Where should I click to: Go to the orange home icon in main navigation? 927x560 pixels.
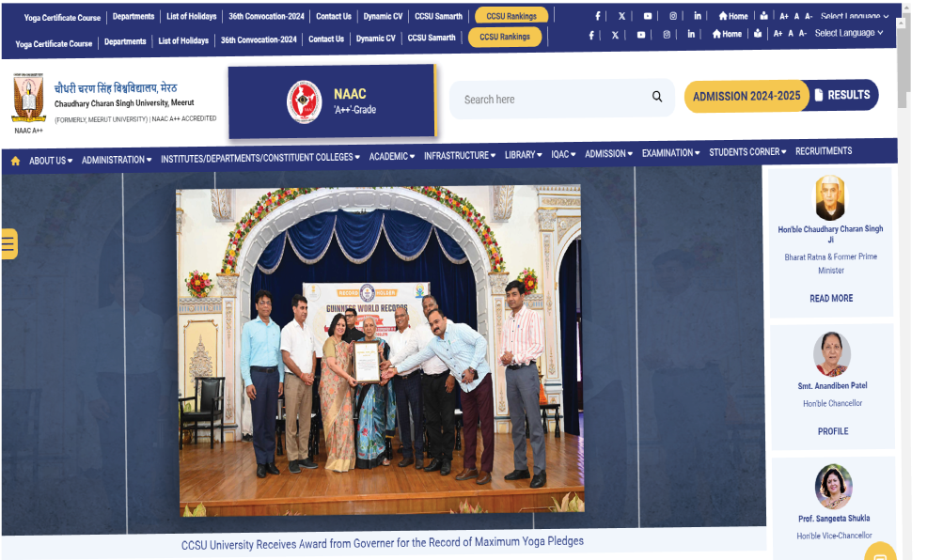click(15, 161)
